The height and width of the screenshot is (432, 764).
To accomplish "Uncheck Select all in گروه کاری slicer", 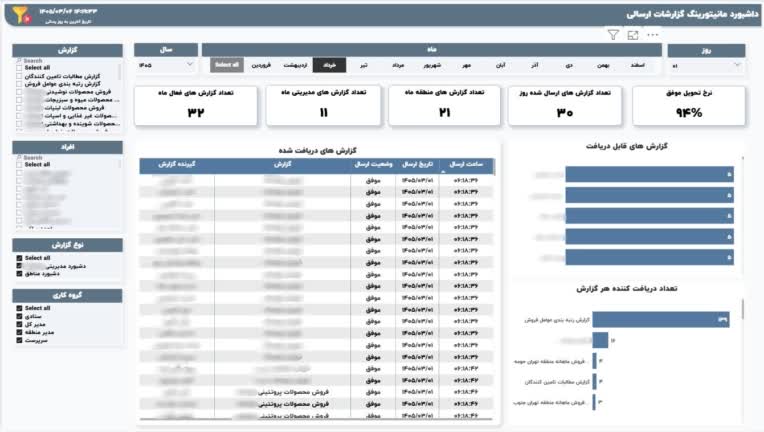I will coord(19,308).
